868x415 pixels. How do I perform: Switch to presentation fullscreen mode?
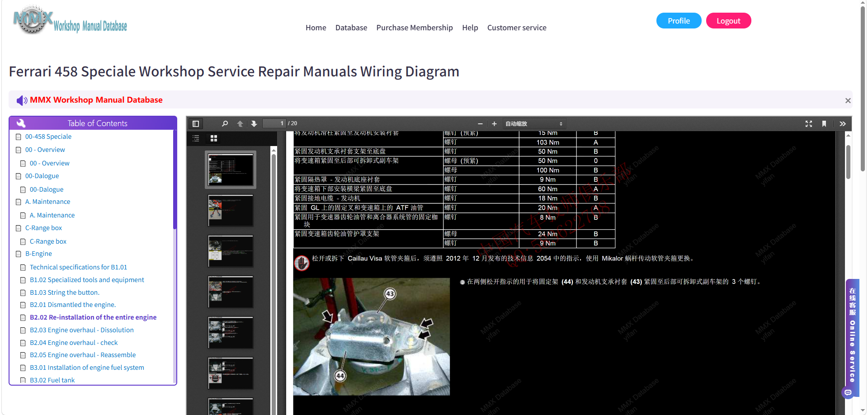click(x=809, y=124)
